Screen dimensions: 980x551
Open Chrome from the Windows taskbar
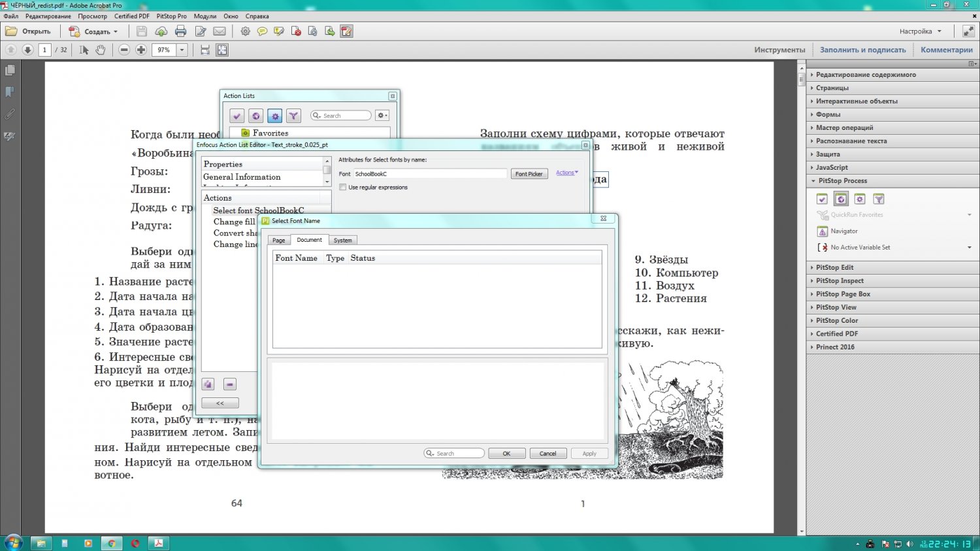pyautogui.click(x=112, y=543)
